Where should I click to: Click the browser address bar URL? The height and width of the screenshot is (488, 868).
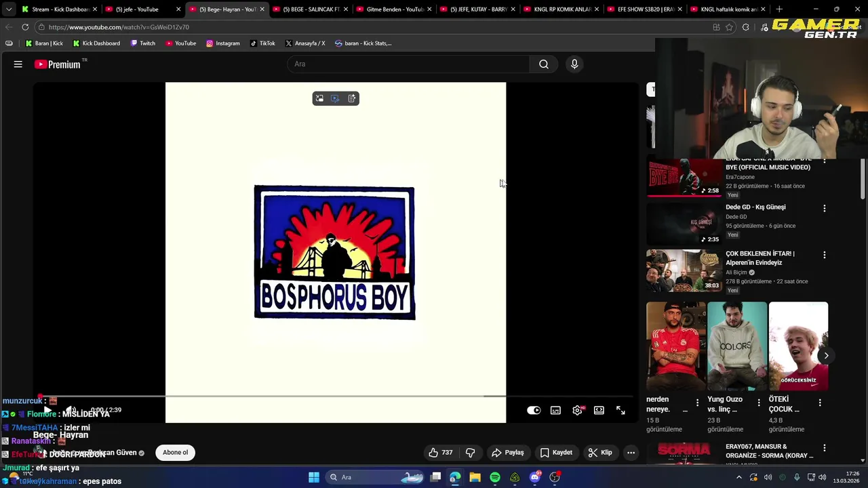tap(119, 27)
